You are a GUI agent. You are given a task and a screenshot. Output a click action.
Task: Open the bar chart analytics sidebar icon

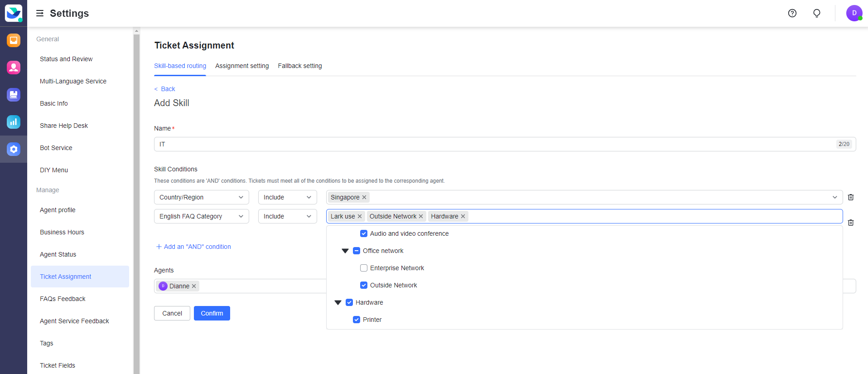point(14,122)
